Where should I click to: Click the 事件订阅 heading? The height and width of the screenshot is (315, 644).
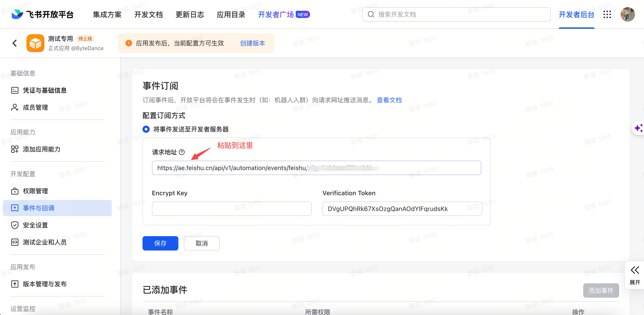pyautogui.click(x=160, y=86)
